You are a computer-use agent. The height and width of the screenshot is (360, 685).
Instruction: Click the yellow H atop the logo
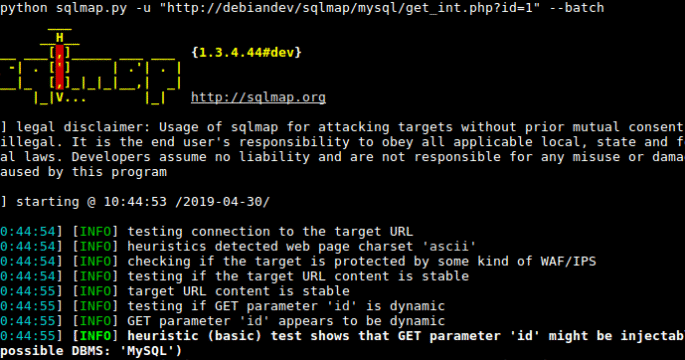coord(60,38)
